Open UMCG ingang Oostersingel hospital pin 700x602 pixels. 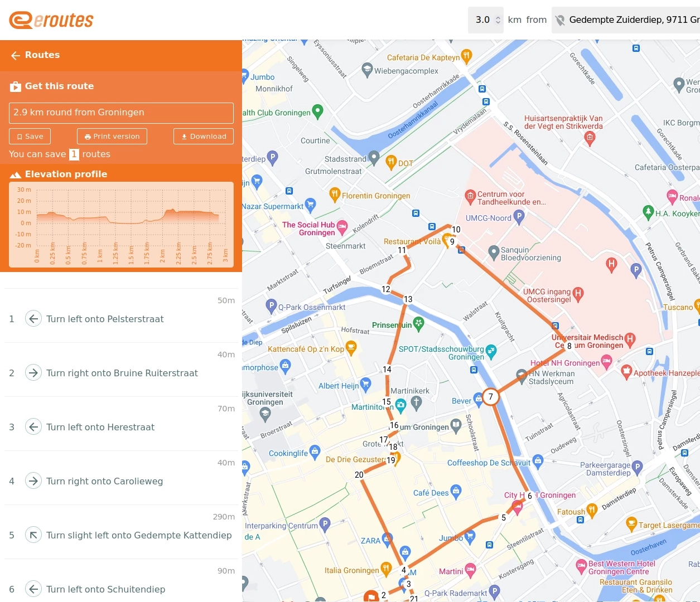(578, 294)
